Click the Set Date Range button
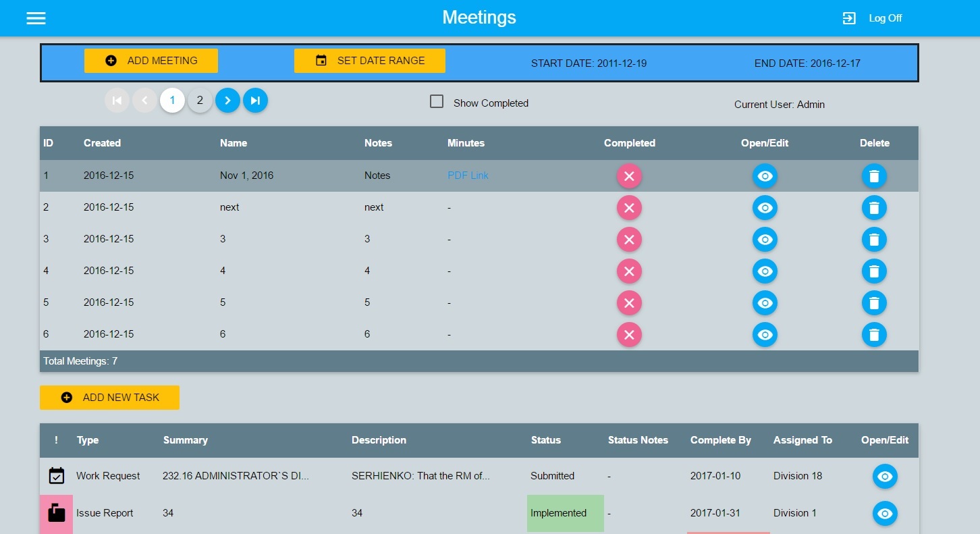The width and height of the screenshot is (980, 534). click(x=370, y=61)
